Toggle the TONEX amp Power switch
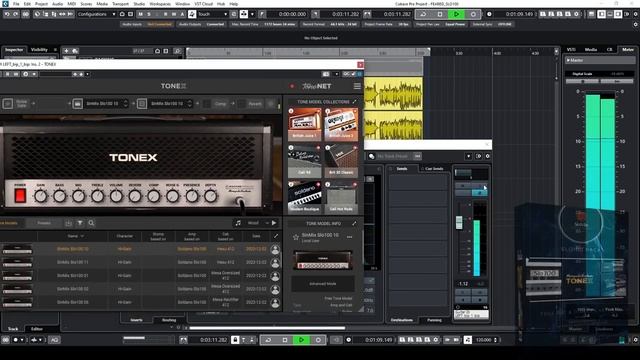 pyautogui.click(x=20, y=196)
